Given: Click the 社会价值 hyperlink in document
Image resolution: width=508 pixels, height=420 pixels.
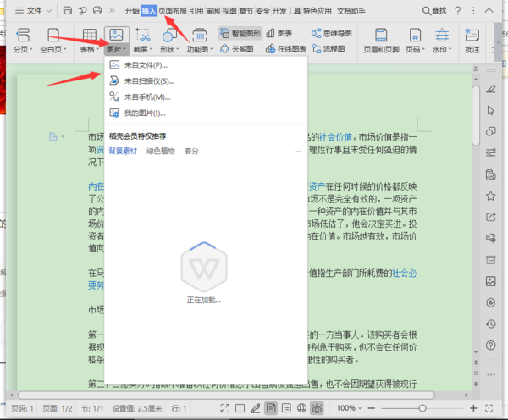Looking at the screenshot, I should click(x=335, y=137).
